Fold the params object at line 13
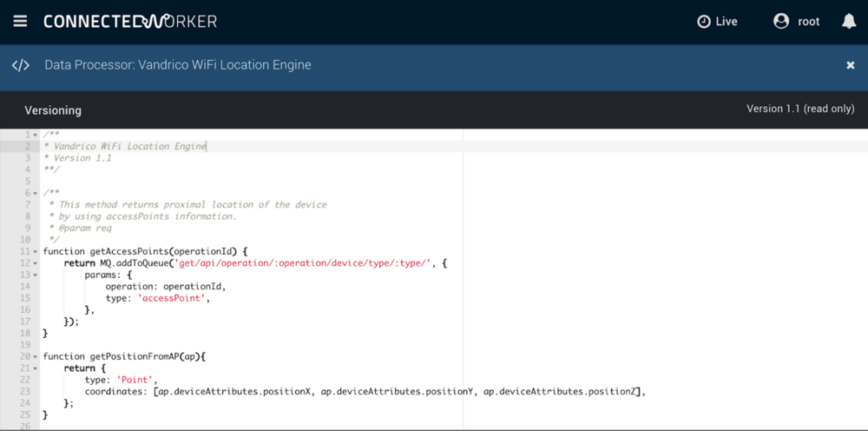 tap(36, 275)
